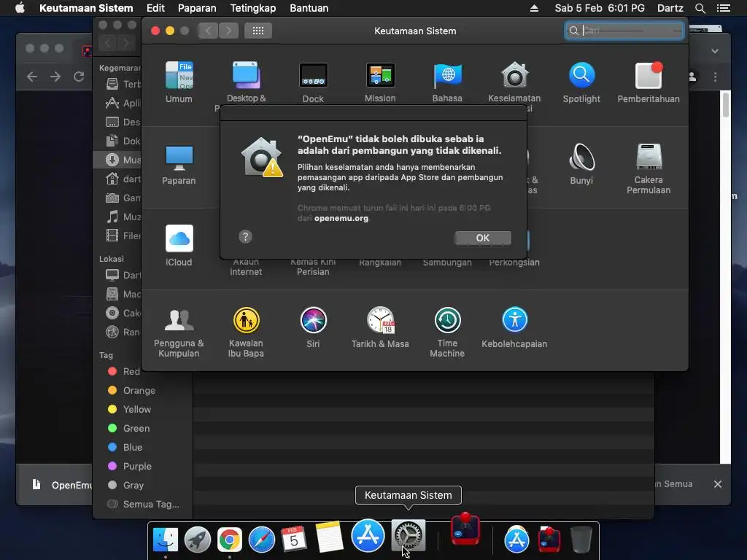Reload page in Chrome window

79,76
